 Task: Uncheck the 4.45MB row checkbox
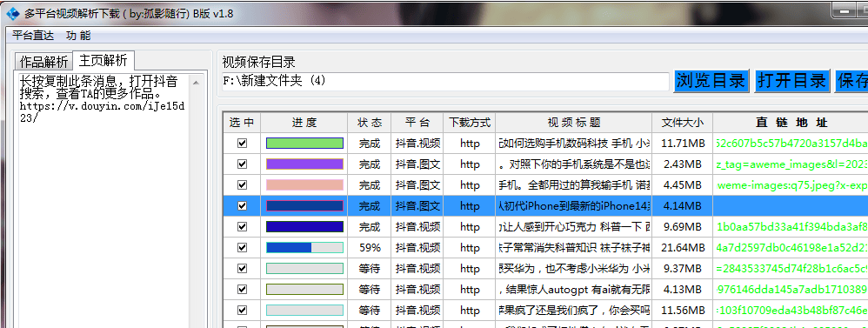click(242, 184)
